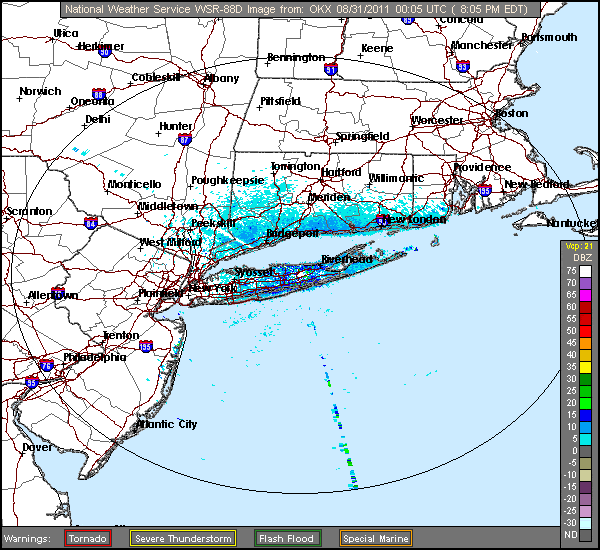Click the Trenton city label
The height and width of the screenshot is (550, 600).
[121, 335]
